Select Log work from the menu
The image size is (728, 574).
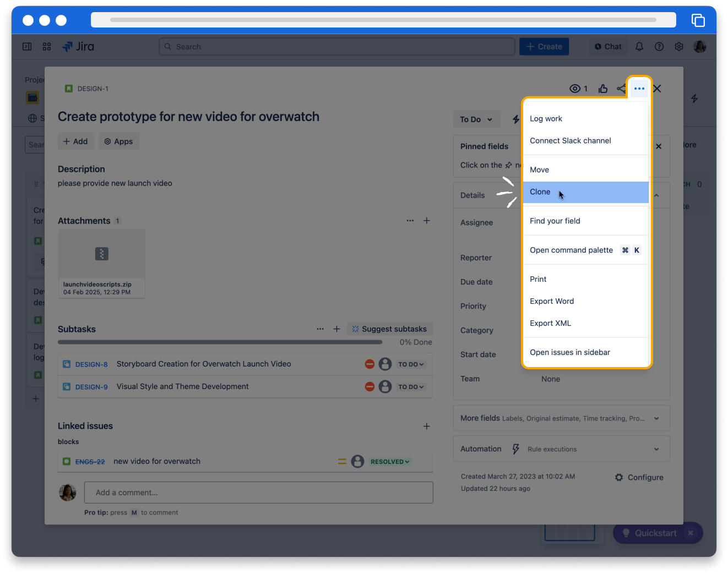pyautogui.click(x=585, y=119)
